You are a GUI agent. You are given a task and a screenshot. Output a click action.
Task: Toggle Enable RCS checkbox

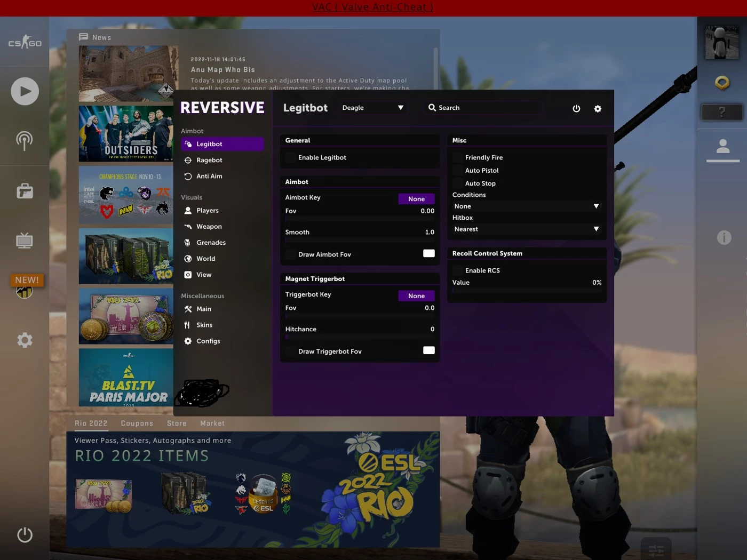click(x=457, y=270)
